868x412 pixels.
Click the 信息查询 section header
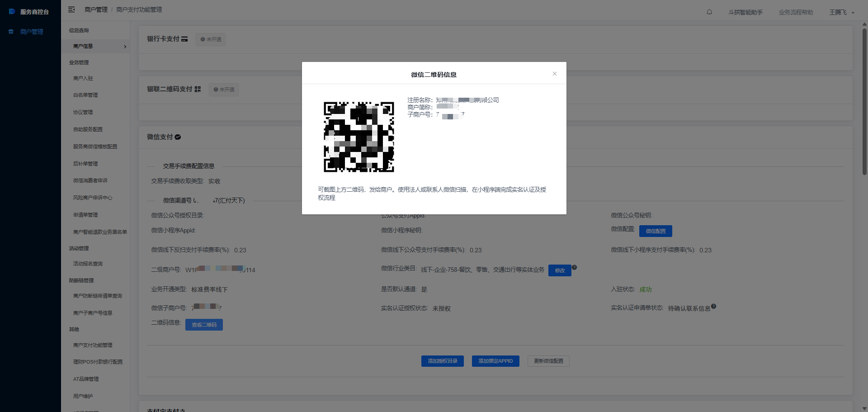79,30
